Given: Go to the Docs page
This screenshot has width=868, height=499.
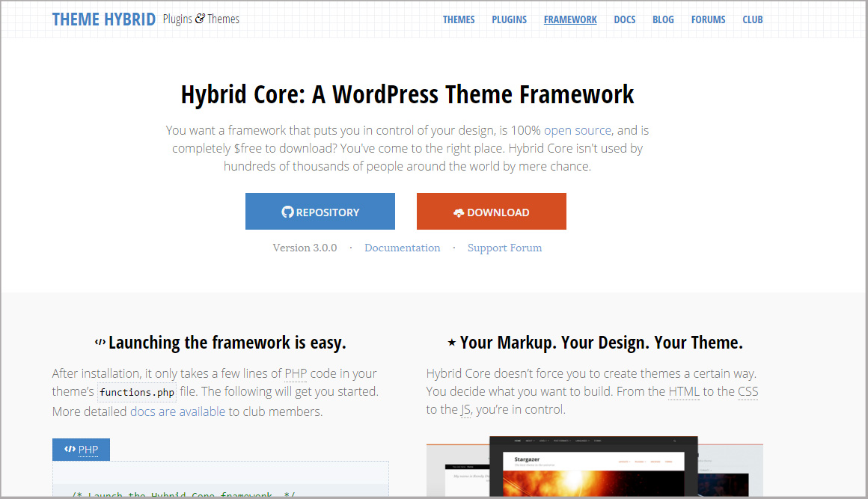Looking at the screenshot, I should tap(624, 19).
